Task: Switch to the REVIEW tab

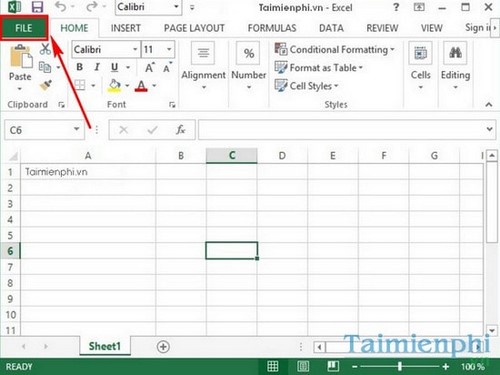Action: pyautogui.click(x=382, y=28)
